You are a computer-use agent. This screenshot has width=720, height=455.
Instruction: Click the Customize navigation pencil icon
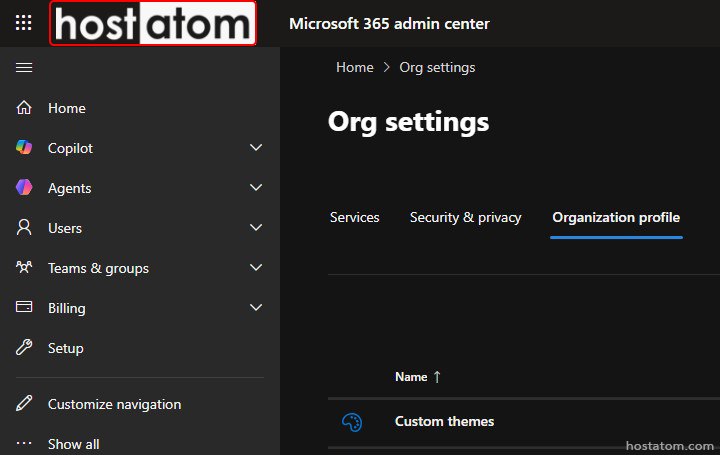click(x=24, y=404)
